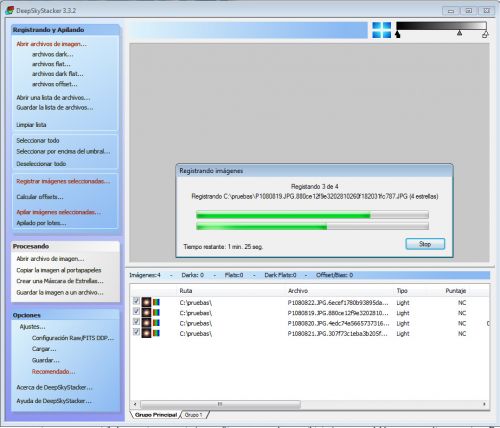Click 'Cargar...' settings option
Screen dimensions: 500x428
(44, 349)
